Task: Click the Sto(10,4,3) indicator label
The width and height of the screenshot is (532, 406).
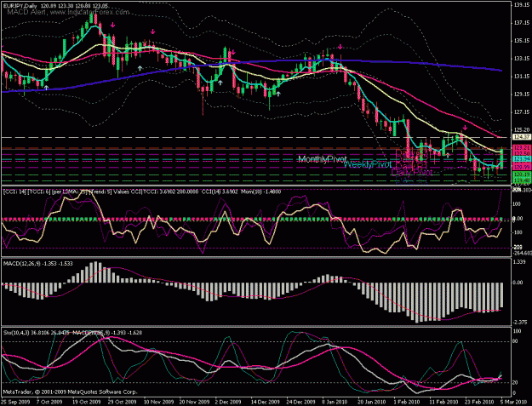Action: (73, 333)
